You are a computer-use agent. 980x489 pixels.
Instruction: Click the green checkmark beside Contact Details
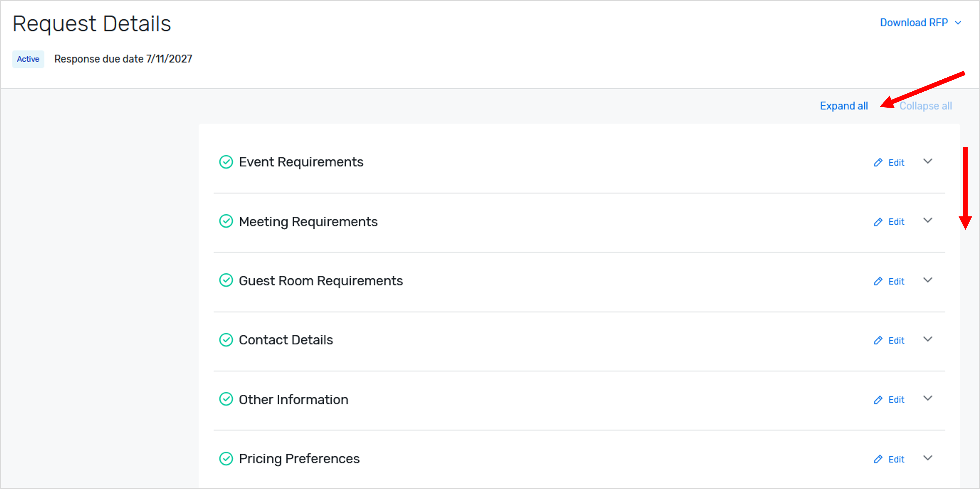tap(226, 340)
